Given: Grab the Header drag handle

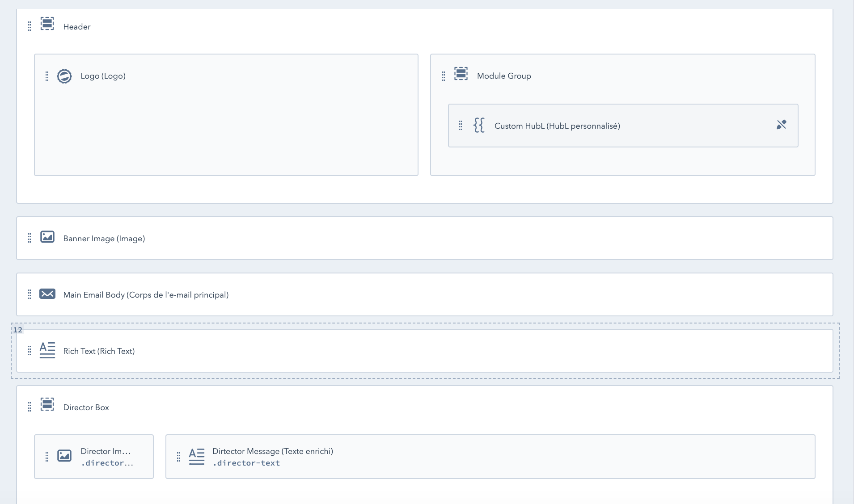Looking at the screenshot, I should pyautogui.click(x=30, y=26).
